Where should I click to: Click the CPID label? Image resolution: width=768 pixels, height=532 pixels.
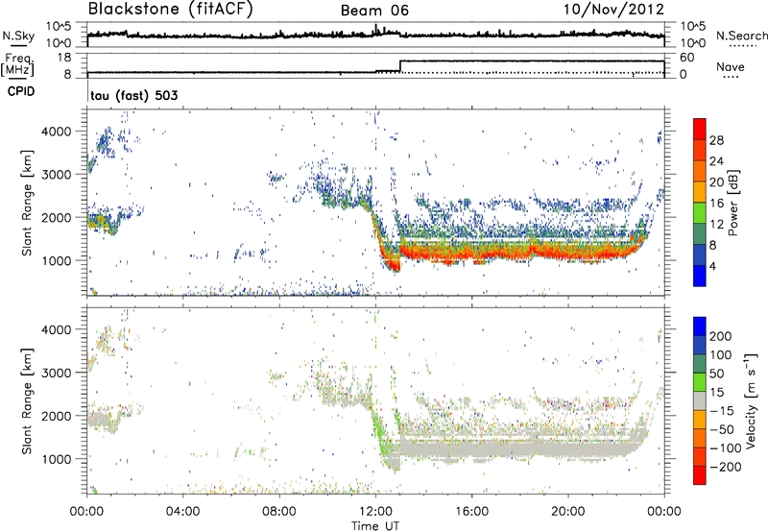(21, 91)
